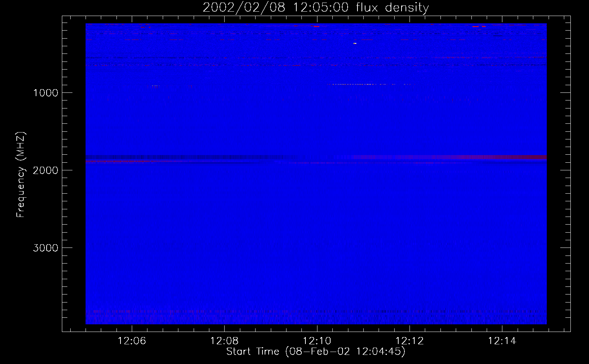Image resolution: width=589 pixels, height=364 pixels.
Task: Click the 12:10 time axis label
Action: pos(317,341)
